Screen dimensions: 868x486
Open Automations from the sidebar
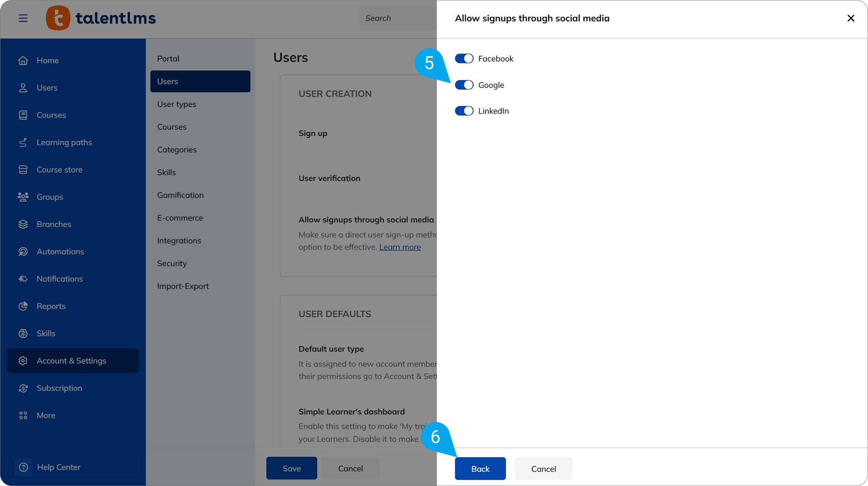pyautogui.click(x=73, y=251)
